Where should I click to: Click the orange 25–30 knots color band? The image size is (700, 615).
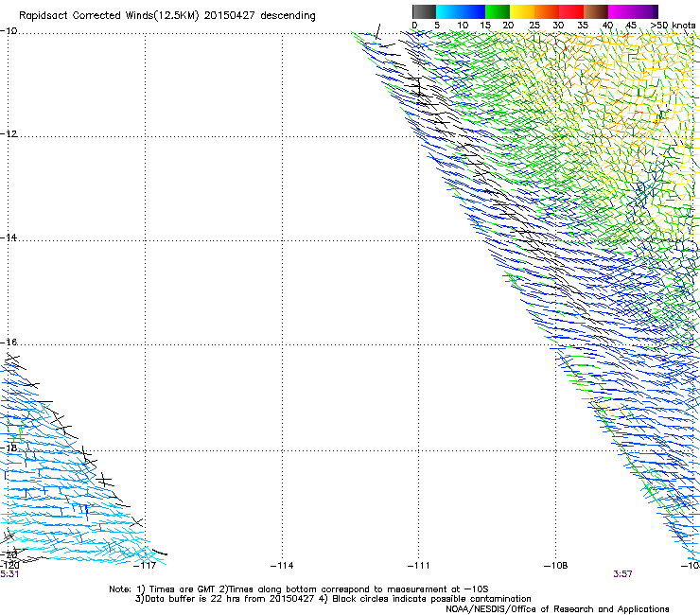click(547, 11)
